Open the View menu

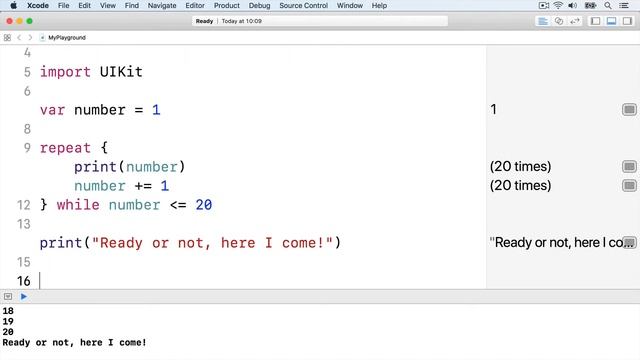click(x=108, y=6)
